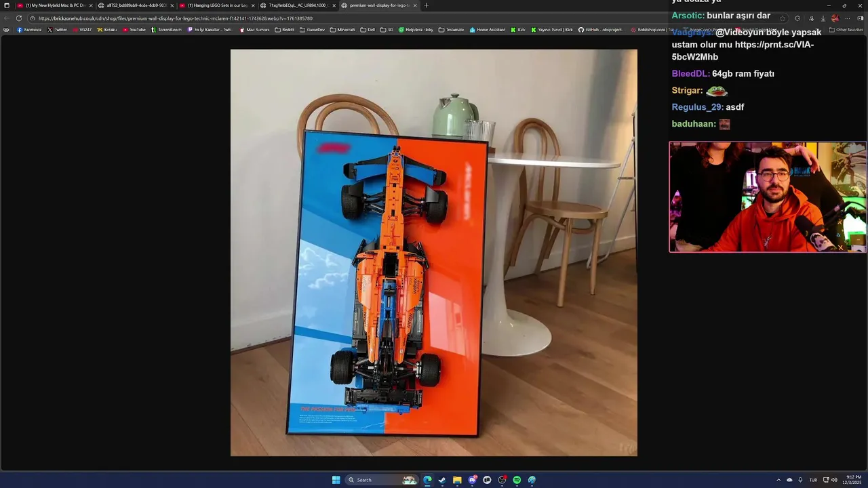Open the VG247 bookmark
868x488 pixels.
(82, 30)
